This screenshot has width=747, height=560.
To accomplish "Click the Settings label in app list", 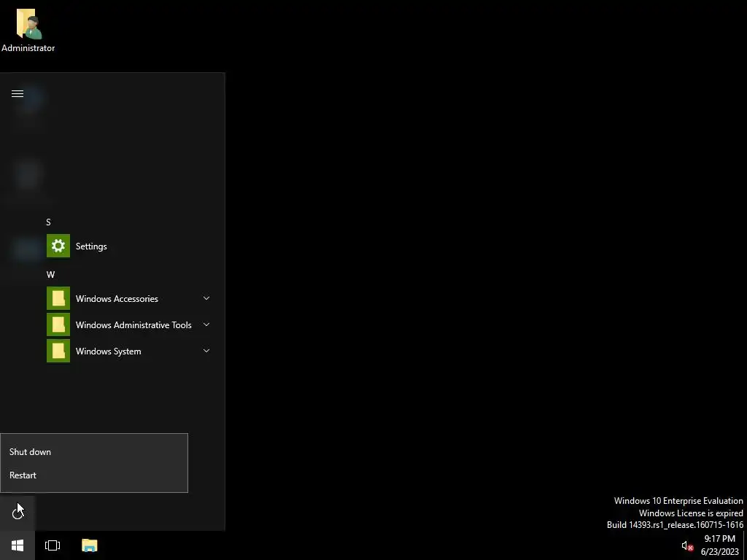I will tap(91, 246).
